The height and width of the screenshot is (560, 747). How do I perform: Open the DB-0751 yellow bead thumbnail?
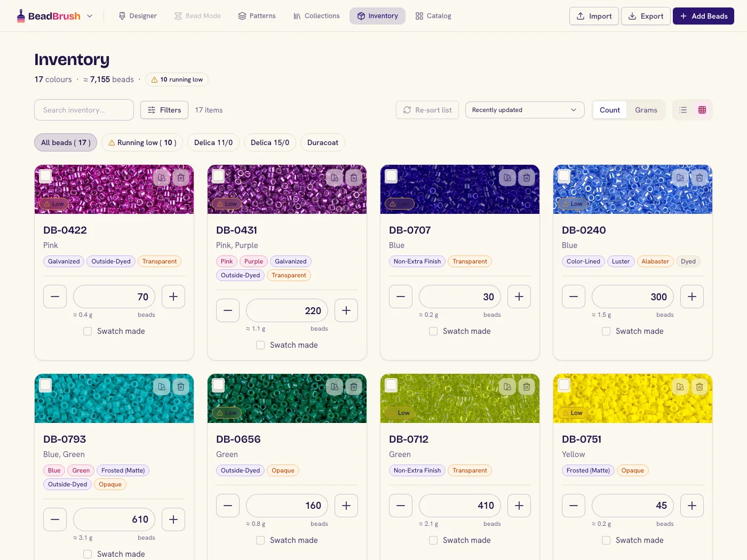click(x=633, y=398)
